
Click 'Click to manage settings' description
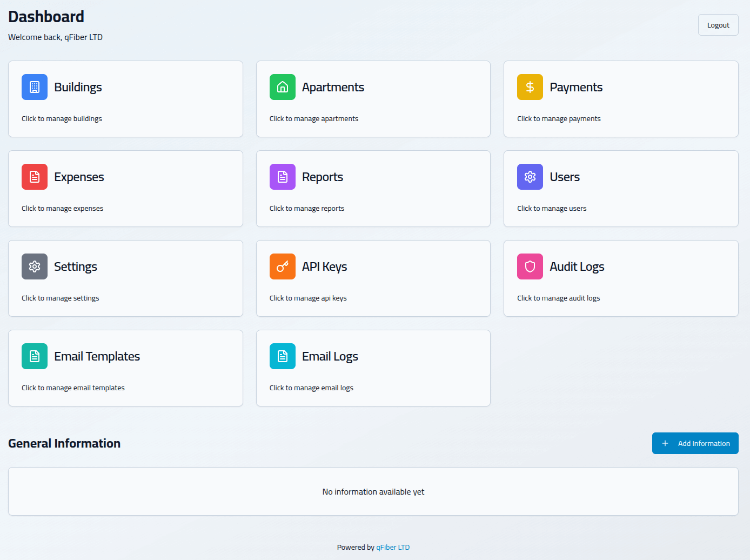coord(61,298)
